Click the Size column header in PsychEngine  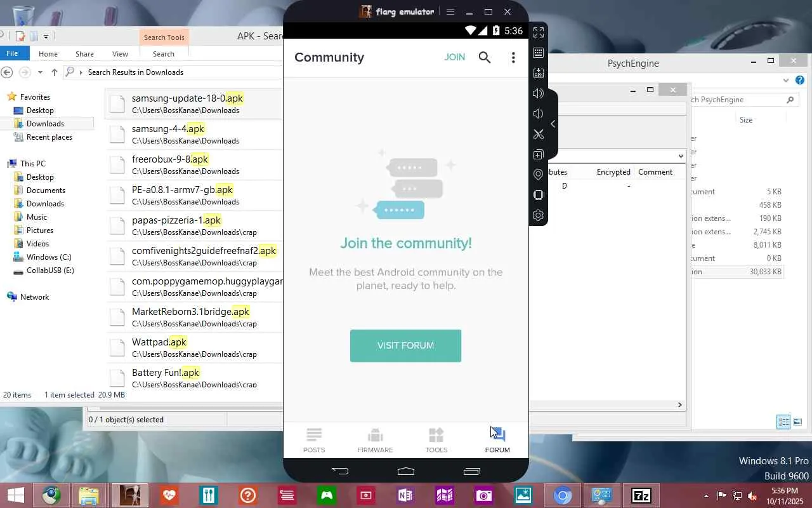pos(746,120)
